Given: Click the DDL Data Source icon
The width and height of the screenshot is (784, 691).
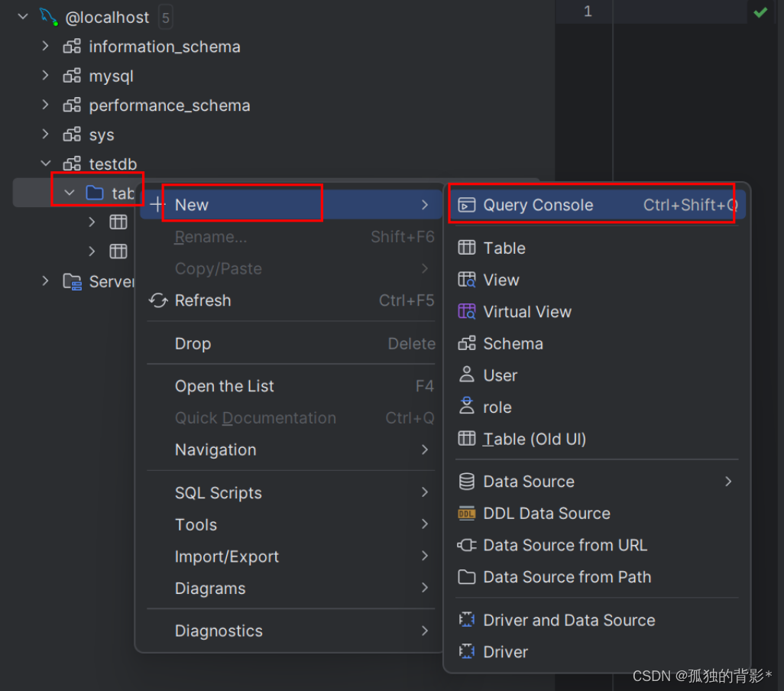Looking at the screenshot, I should [x=467, y=513].
